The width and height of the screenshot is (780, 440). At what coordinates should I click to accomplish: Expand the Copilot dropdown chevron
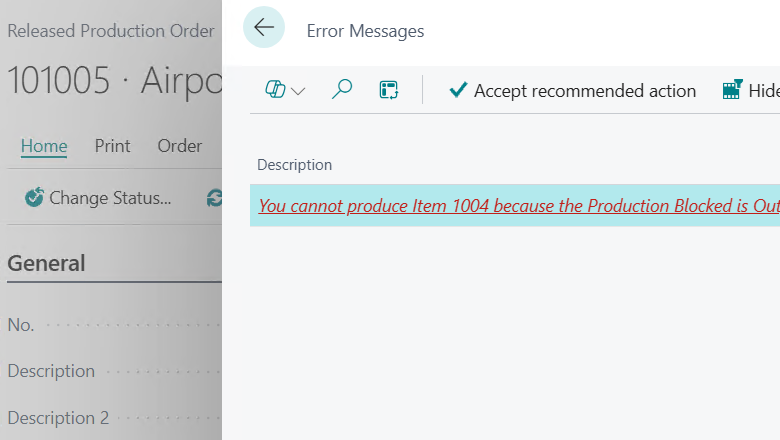click(298, 92)
